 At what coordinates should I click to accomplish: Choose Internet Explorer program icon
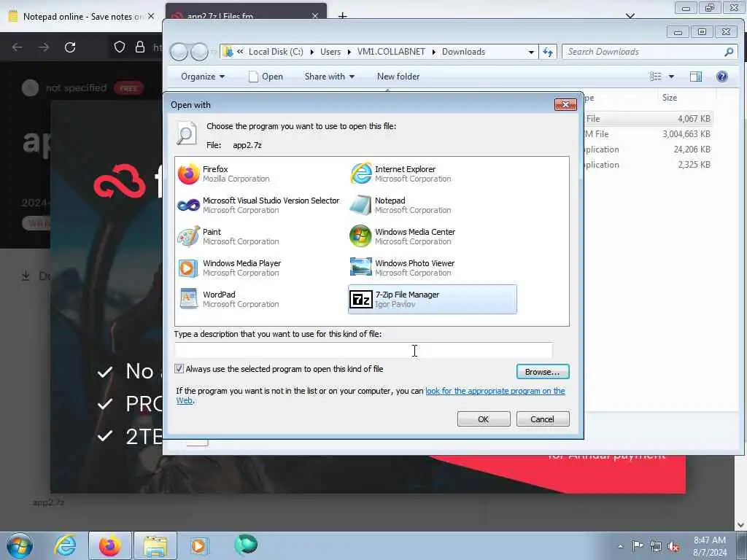click(360, 174)
